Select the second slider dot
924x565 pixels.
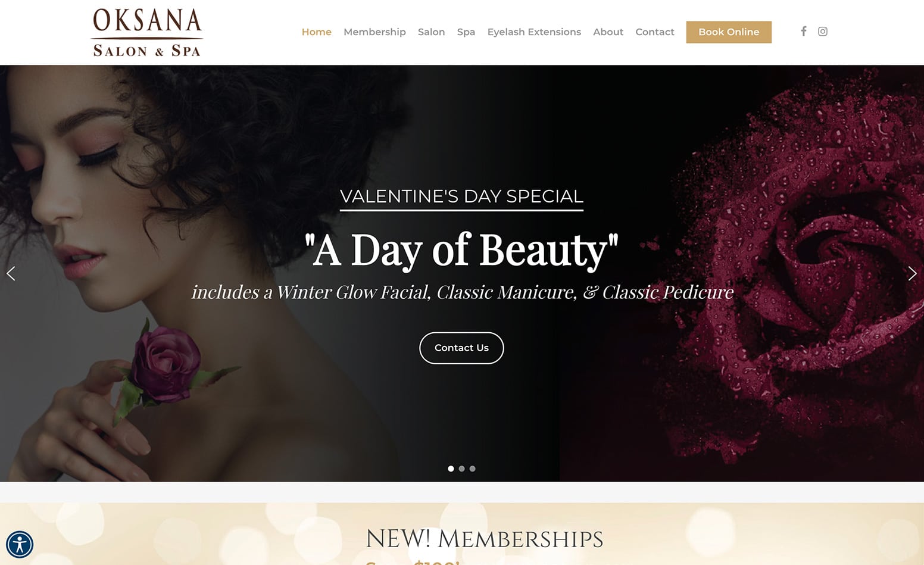pyautogui.click(x=461, y=469)
